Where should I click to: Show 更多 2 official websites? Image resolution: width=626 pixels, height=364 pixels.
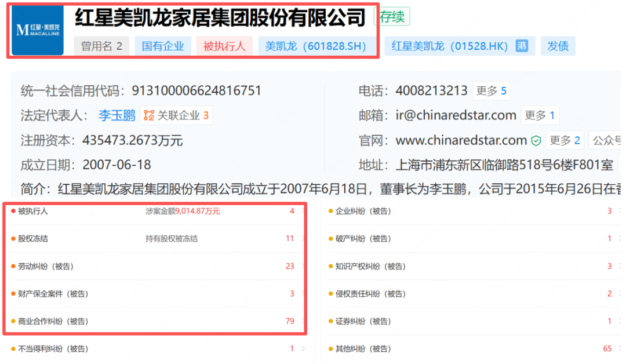(565, 140)
